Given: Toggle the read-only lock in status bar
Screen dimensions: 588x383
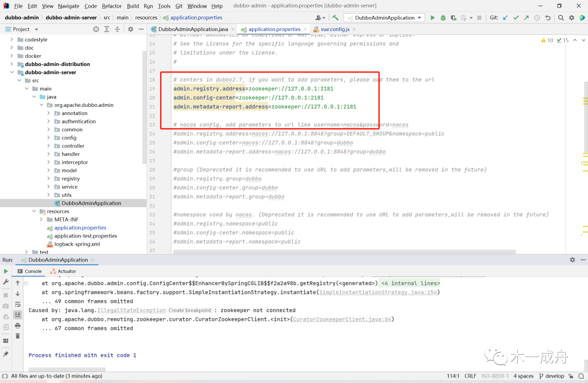Looking at the screenshot, I should point(571,376).
